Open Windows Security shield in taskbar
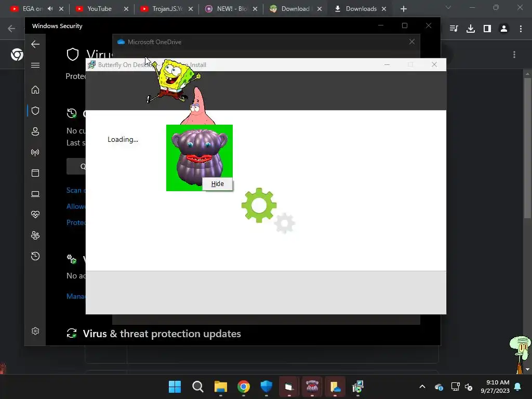This screenshot has height=399, width=532. (x=267, y=387)
